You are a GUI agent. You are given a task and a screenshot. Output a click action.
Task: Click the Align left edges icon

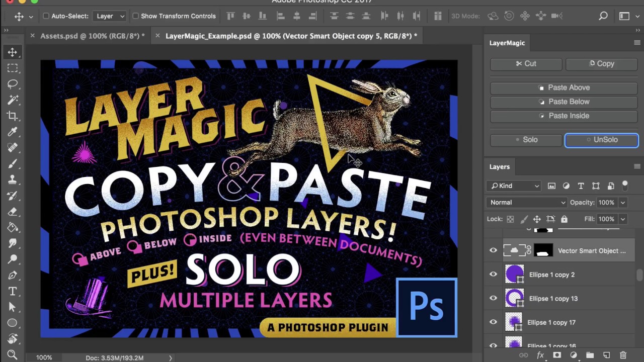pyautogui.click(x=281, y=16)
